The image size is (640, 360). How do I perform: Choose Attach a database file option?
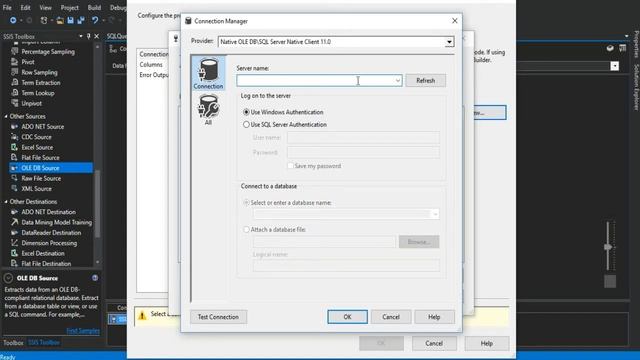click(246, 229)
